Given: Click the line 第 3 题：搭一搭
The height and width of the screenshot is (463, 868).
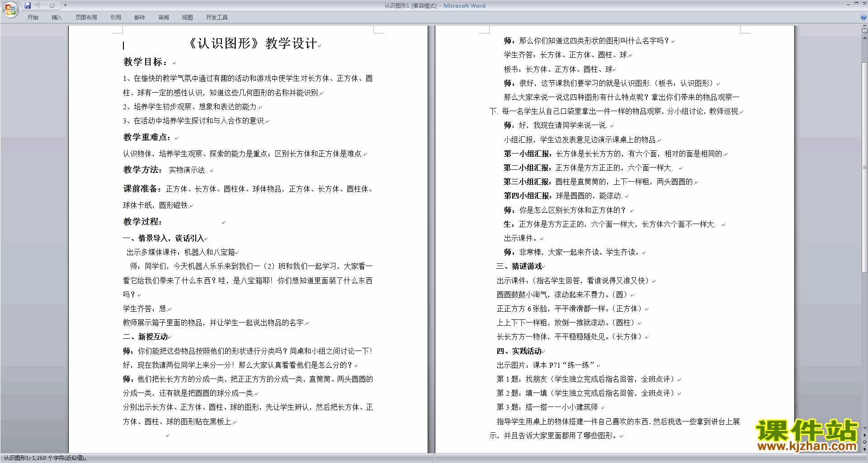Looking at the screenshot, I should (547, 407).
